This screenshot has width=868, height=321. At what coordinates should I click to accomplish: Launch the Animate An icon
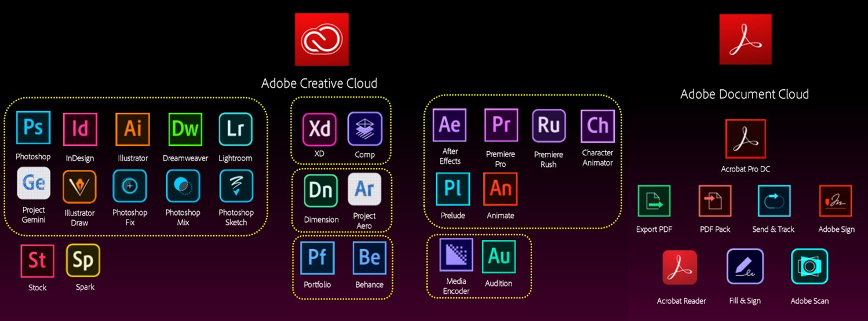pyautogui.click(x=501, y=189)
